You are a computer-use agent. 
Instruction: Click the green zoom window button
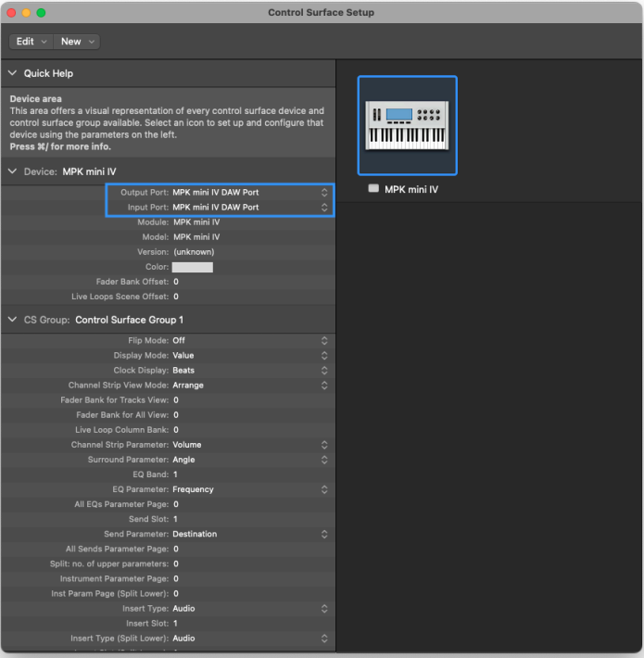[41, 13]
